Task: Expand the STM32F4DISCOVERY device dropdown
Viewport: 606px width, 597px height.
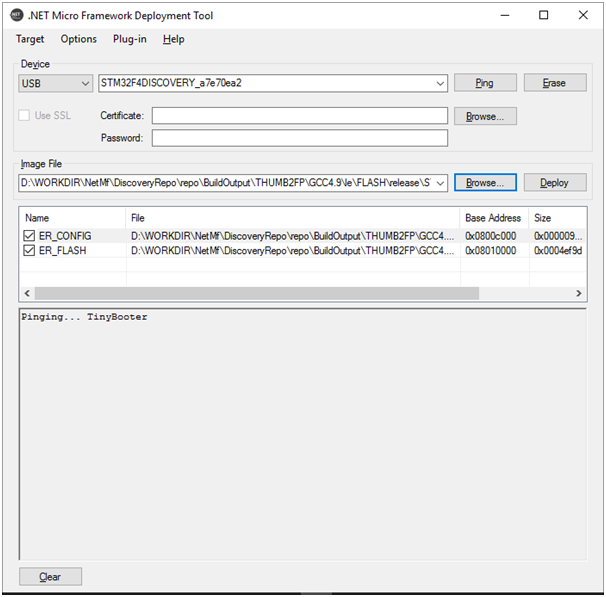Action: pos(439,83)
